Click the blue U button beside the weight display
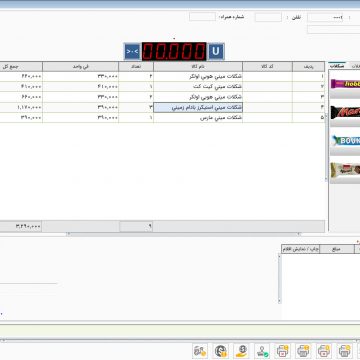Image resolution: width=360 pixels, height=360 pixels. [x=216, y=51]
